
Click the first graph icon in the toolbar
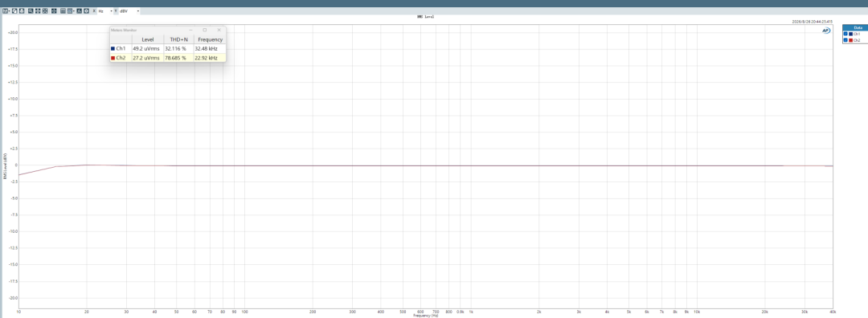(5, 11)
